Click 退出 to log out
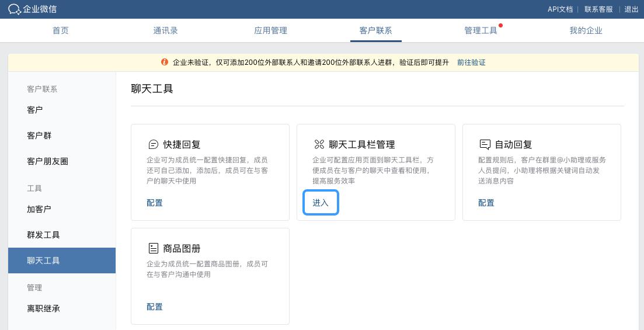 click(x=631, y=9)
